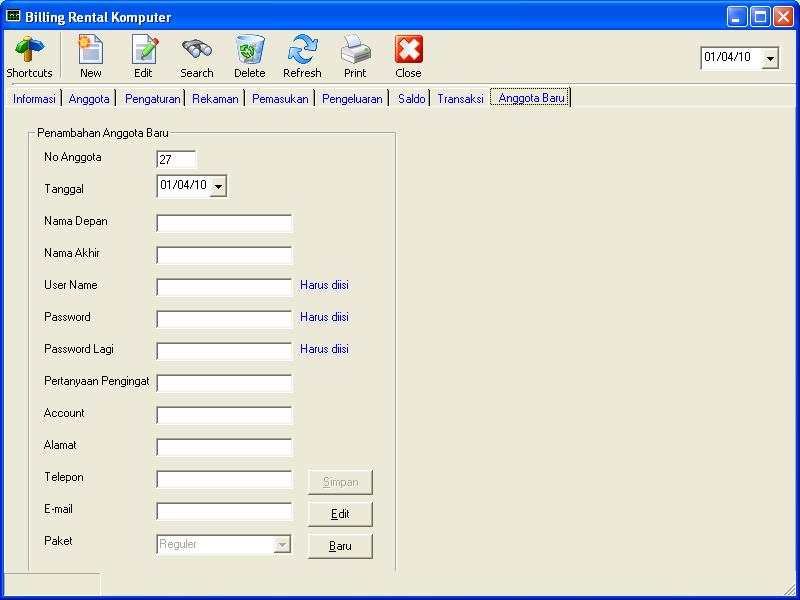Open Search with the binoculars icon
The height and width of the screenshot is (600, 800).
click(x=196, y=50)
